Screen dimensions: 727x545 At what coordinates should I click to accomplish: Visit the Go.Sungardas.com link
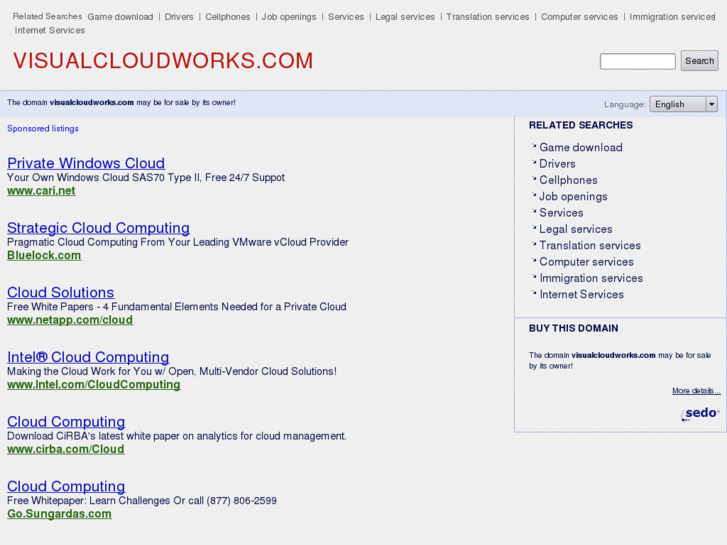pos(59,513)
